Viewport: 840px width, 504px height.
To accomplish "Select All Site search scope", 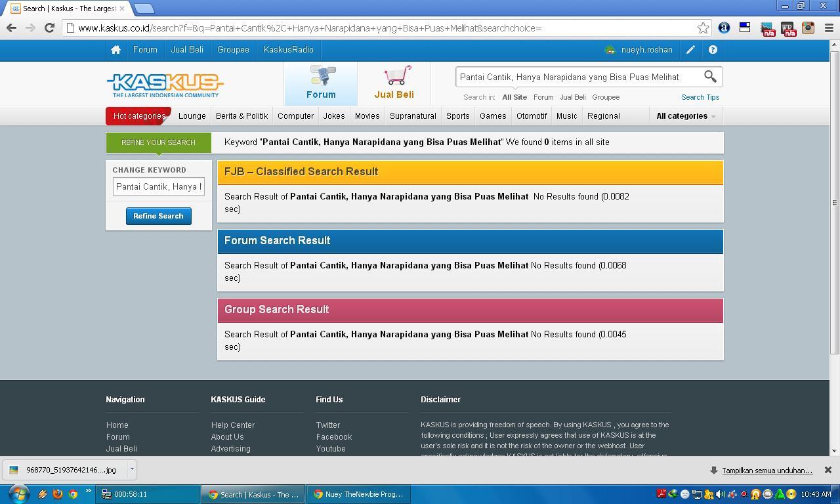I will click(514, 97).
